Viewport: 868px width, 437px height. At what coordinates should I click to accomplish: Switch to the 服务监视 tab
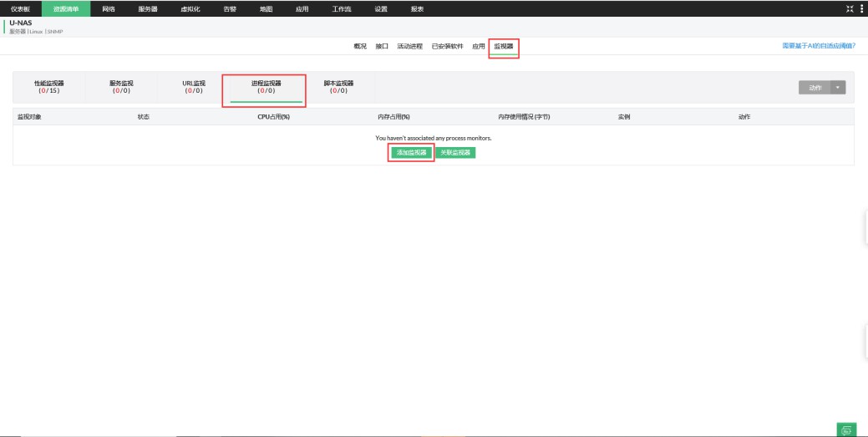[x=121, y=87]
